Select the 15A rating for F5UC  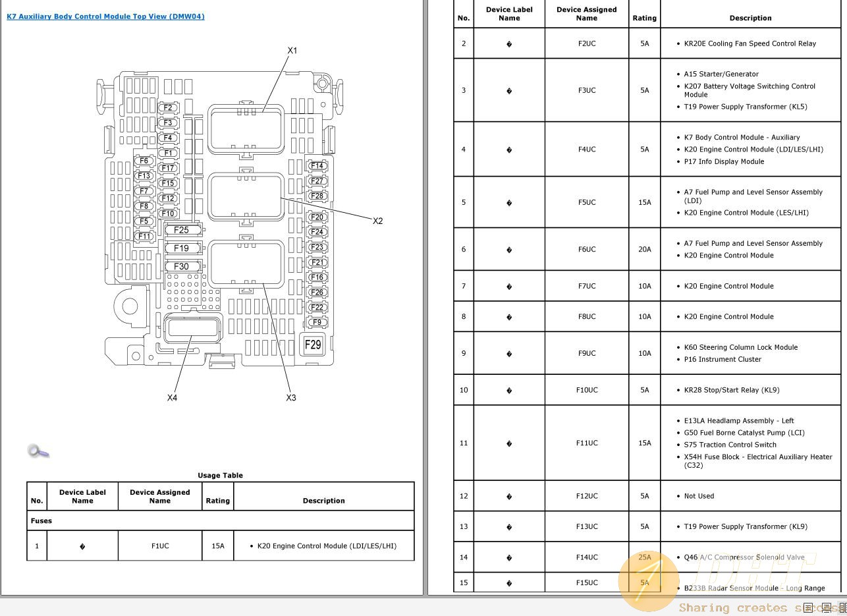[x=645, y=202]
